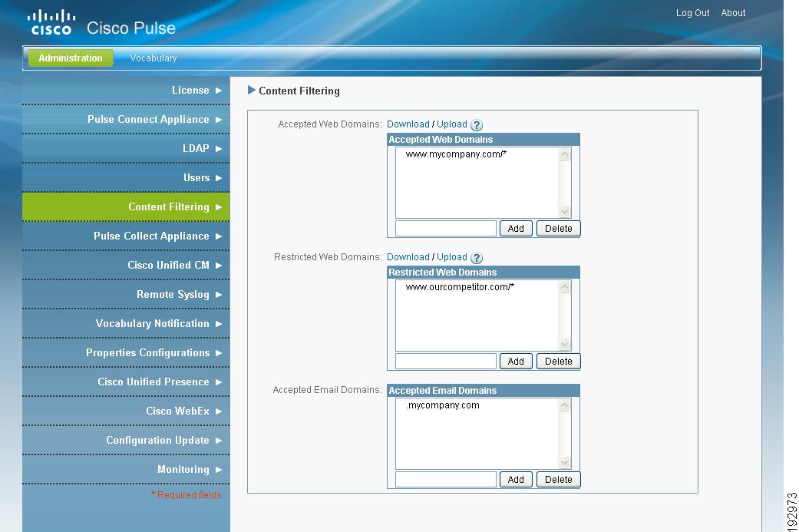Download the Accepted Web Domains list
Image resolution: width=799 pixels, height=532 pixels.
click(408, 124)
